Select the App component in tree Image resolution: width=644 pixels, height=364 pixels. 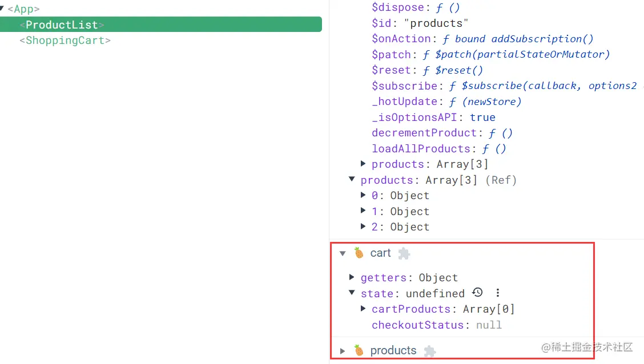tap(23, 9)
